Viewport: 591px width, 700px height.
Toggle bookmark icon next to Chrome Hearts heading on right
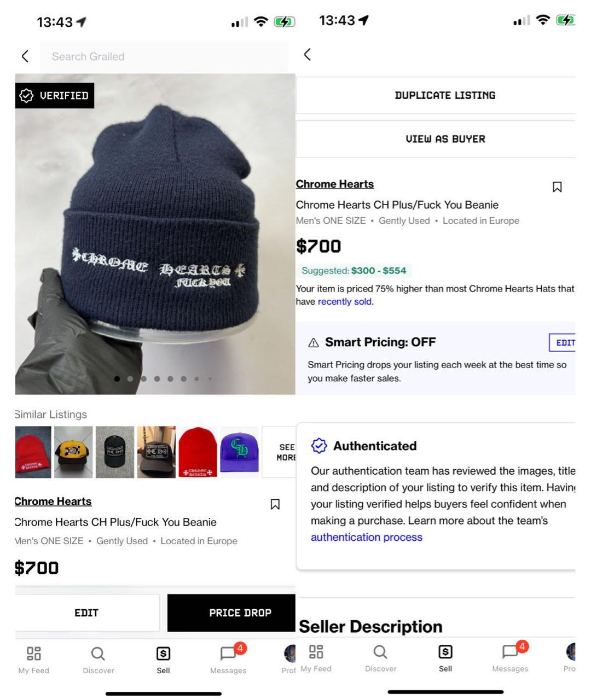(x=557, y=187)
